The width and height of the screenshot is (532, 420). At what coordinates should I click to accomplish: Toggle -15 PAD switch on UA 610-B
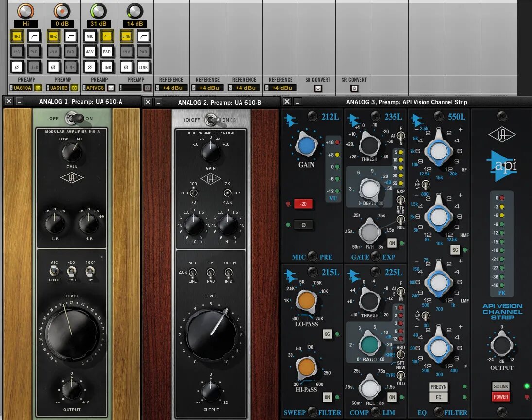click(x=211, y=272)
